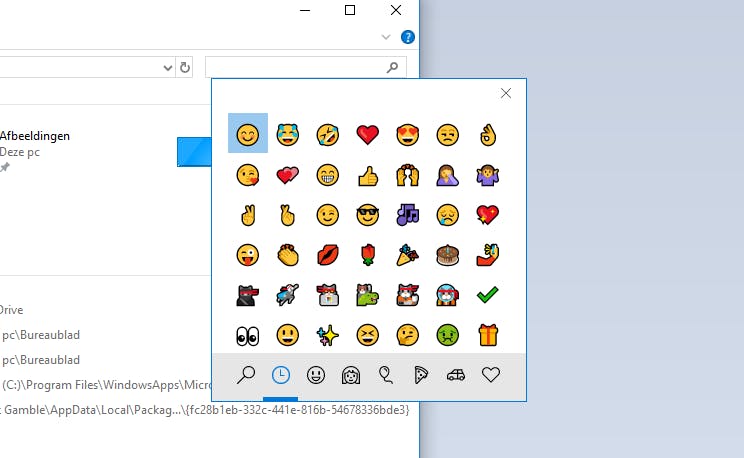Pick the woman shrugging emoji
The height and width of the screenshot is (458, 744).
[x=488, y=175]
